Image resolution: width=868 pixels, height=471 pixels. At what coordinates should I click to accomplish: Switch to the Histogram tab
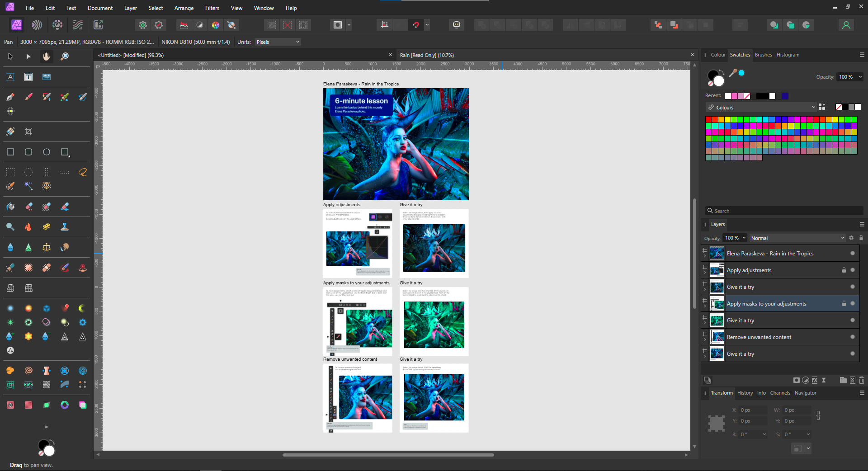788,55
